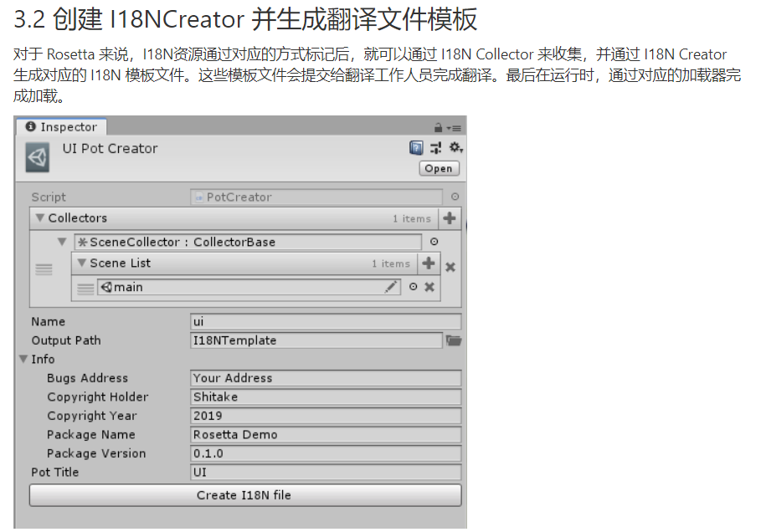Image resolution: width=761 pixels, height=532 pixels.
Task: Click the Create I18N file button
Action: click(245, 495)
